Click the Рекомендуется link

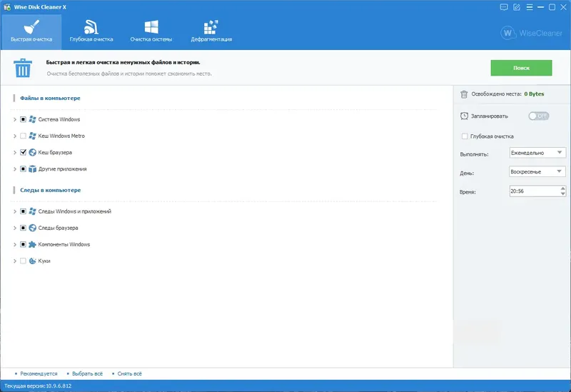[39, 373]
